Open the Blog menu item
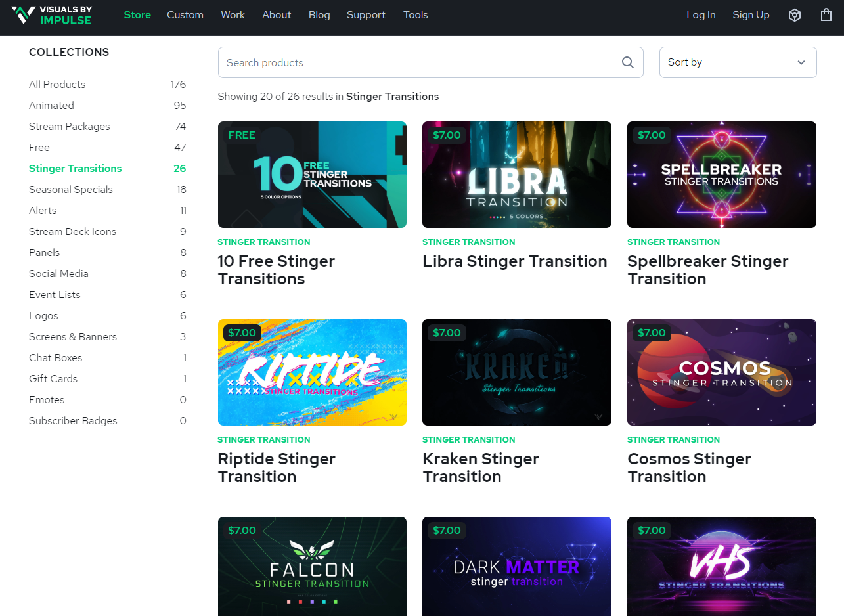844x616 pixels. coord(319,14)
